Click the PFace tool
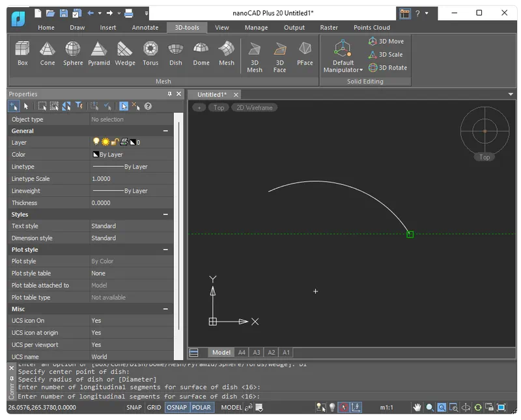Screen dimensions: 521x420 tap(305, 53)
